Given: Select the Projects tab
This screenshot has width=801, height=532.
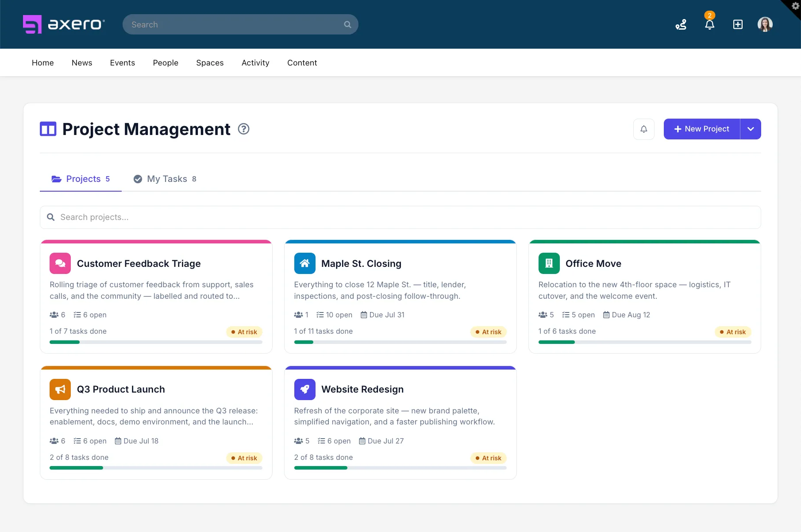Looking at the screenshot, I should point(81,179).
